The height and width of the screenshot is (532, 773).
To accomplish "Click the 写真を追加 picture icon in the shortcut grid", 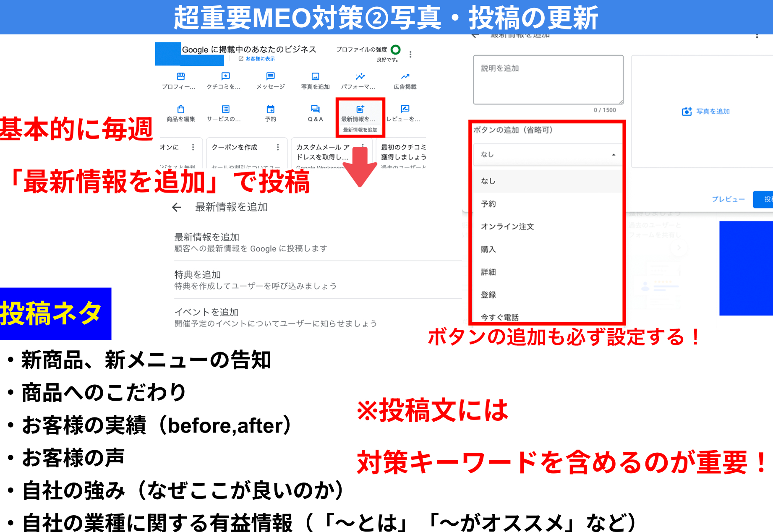I will pyautogui.click(x=315, y=76).
